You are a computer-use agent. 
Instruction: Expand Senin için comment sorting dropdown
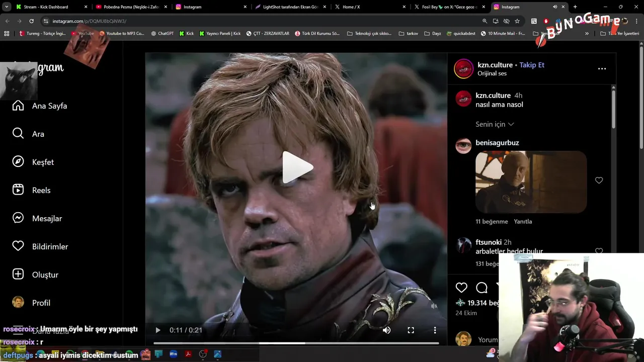point(495,124)
